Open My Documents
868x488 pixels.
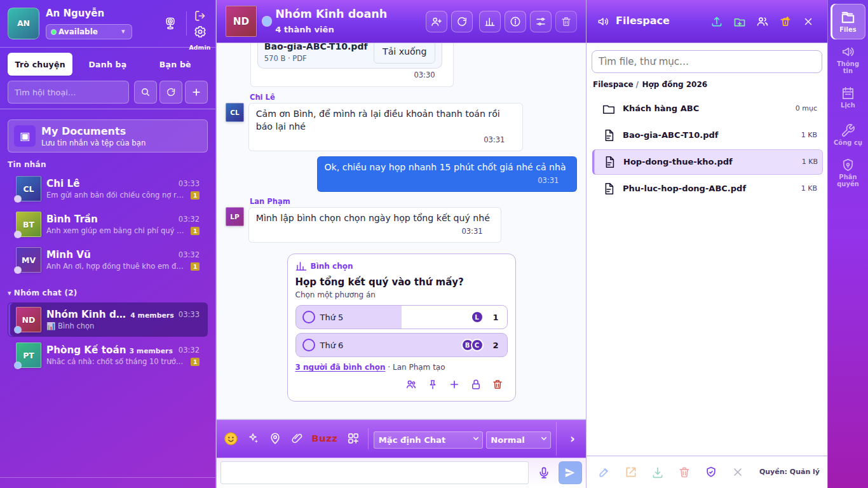click(x=107, y=136)
